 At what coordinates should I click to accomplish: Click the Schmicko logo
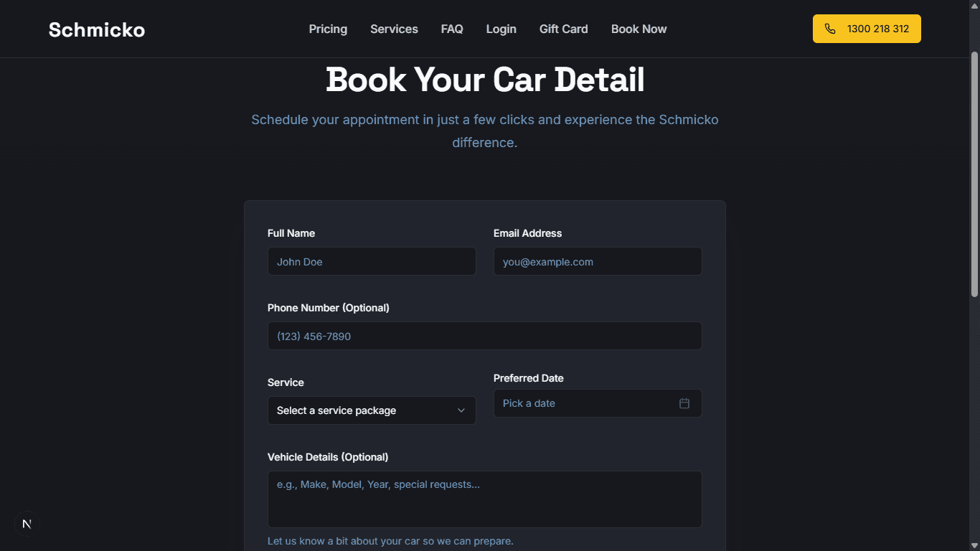(96, 29)
